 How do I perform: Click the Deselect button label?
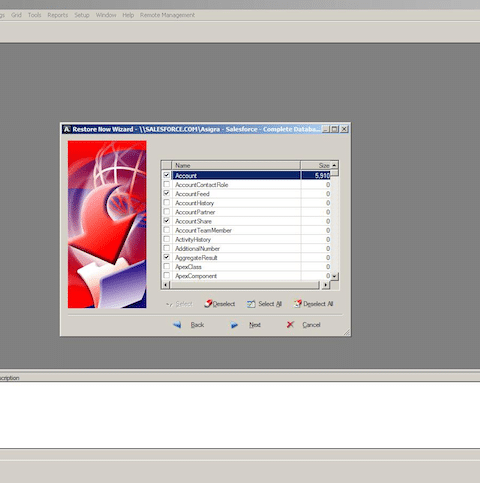click(x=224, y=304)
